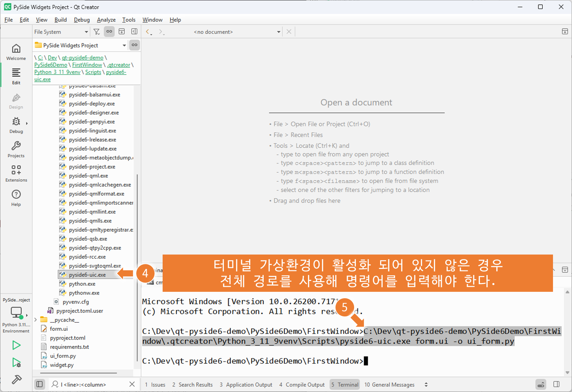Select widget.py in the file tree
Screen dimensions: 572x392
tap(62, 365)
